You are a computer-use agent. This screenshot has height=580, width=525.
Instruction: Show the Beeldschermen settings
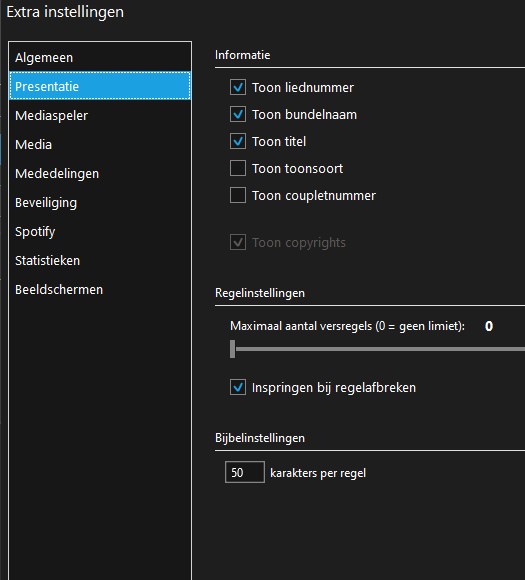click(x=100, y=289)
